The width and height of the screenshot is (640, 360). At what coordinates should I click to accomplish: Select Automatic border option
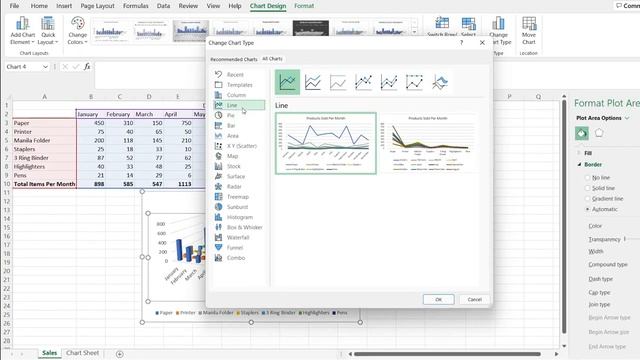point(601,209)
